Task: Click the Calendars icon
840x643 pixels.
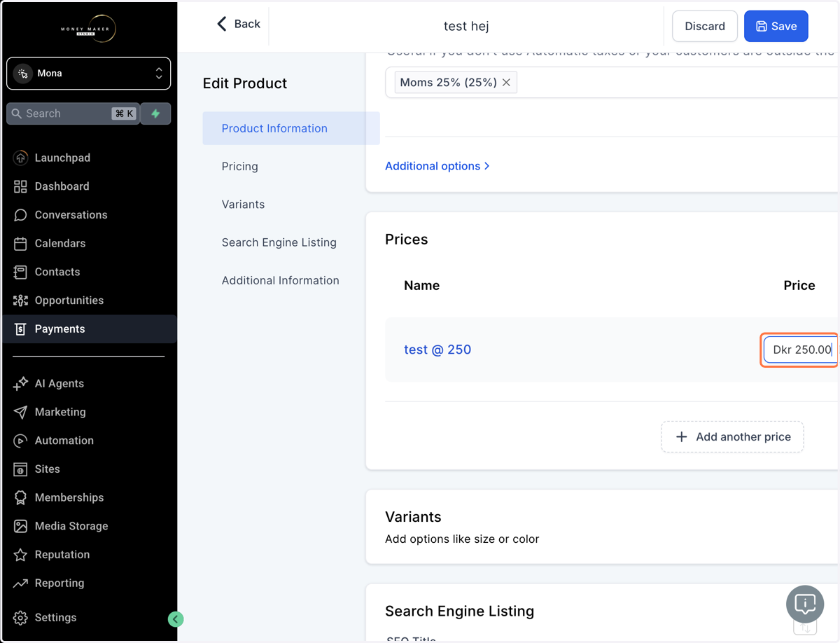Action: (x=20, y=243)
